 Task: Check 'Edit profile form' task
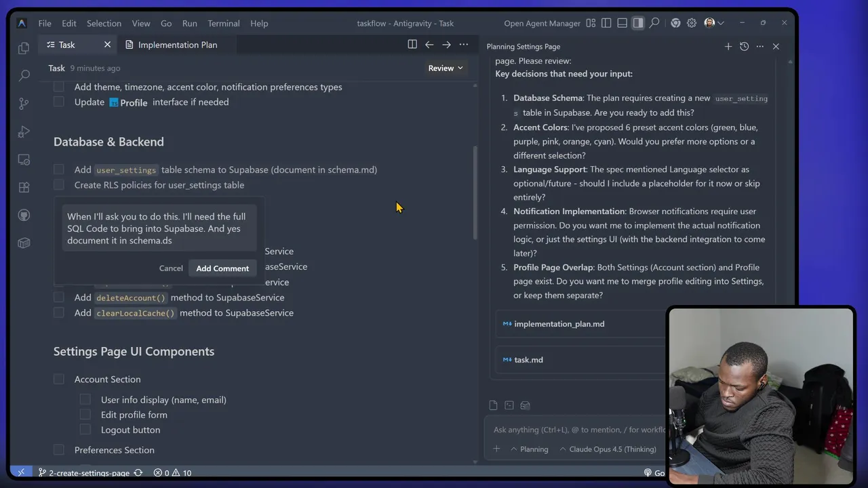point(85,414)
